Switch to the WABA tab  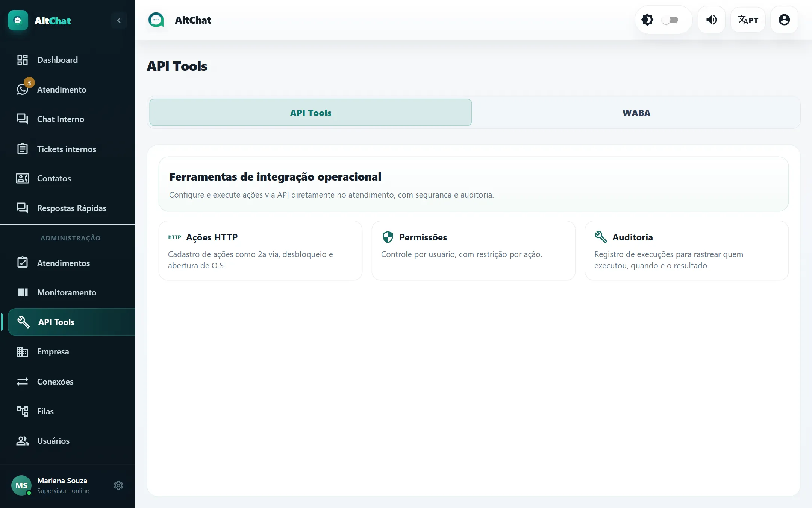(636, 113)
